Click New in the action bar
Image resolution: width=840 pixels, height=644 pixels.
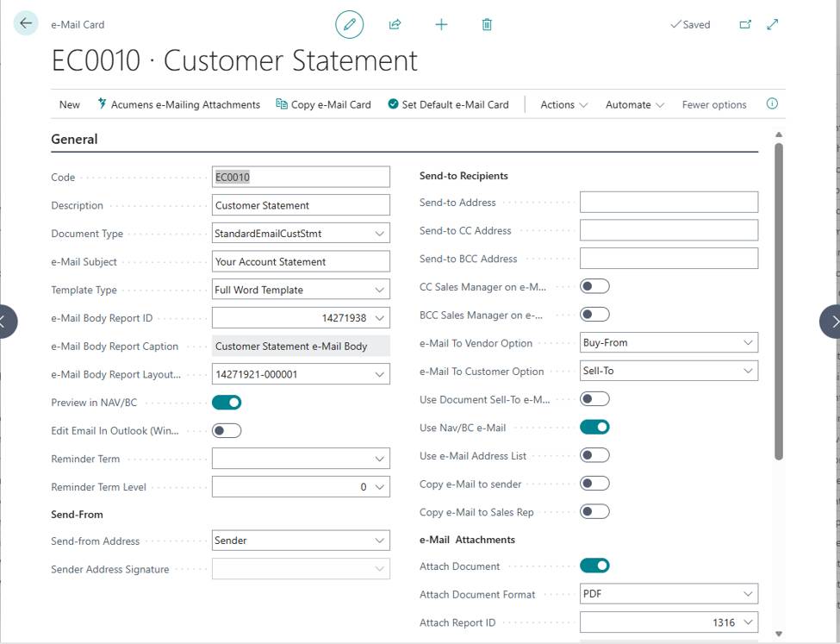point(70,104)
